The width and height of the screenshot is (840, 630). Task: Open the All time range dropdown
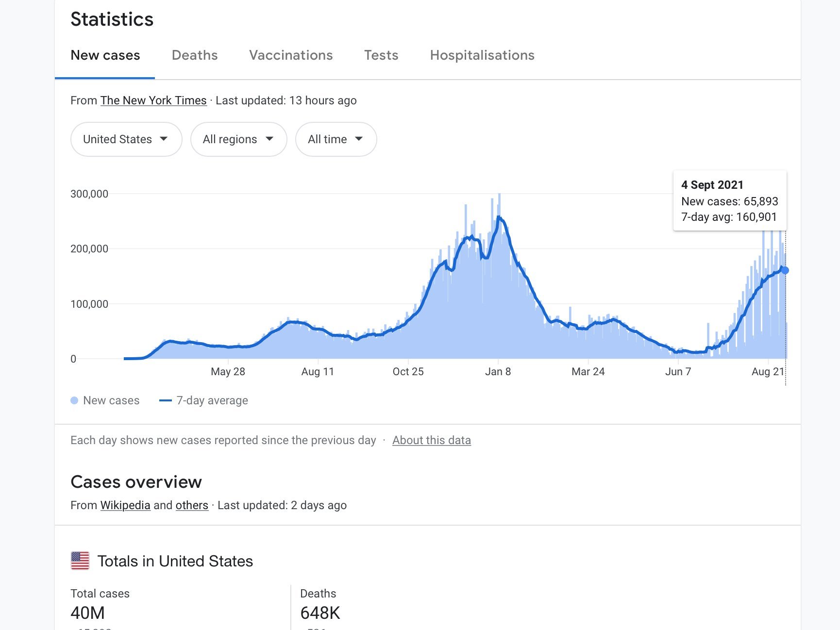pyautogui.click(x=336, y=139)
